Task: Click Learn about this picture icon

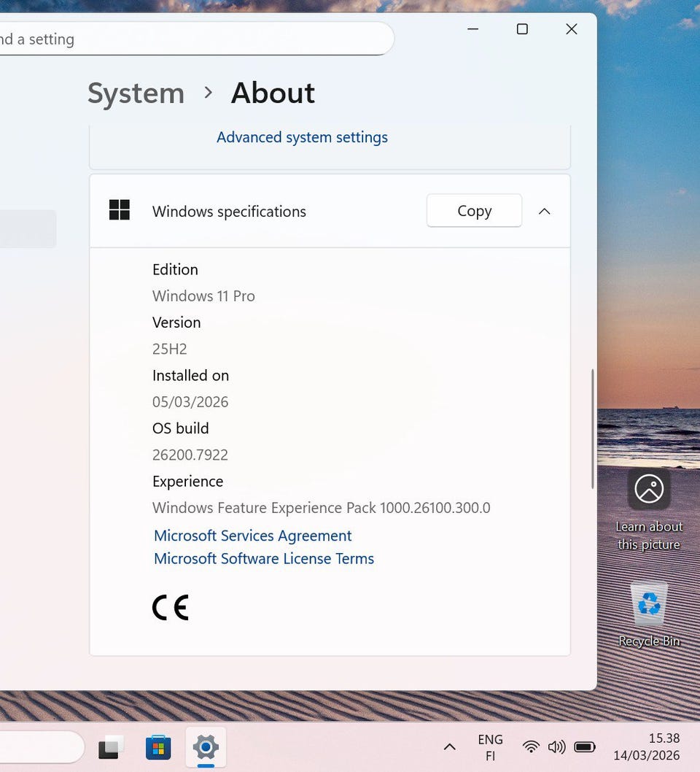Action: click(x=649, y=510)
